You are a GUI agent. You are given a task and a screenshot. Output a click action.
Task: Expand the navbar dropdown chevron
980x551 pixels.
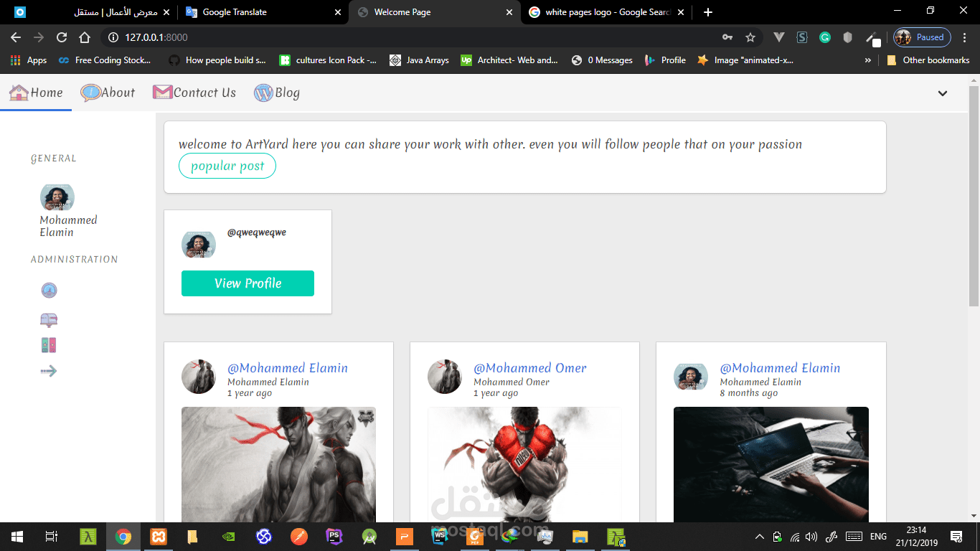(x=943, y=93)
